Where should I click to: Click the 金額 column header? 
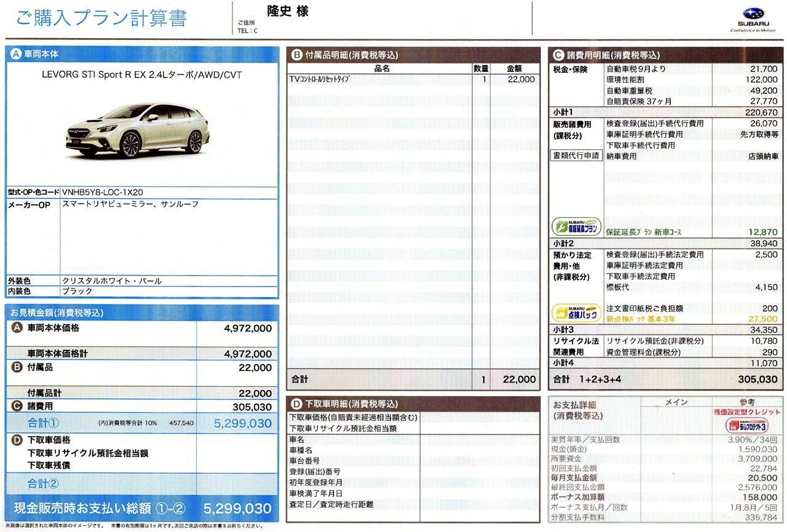[x=514, y=69]
